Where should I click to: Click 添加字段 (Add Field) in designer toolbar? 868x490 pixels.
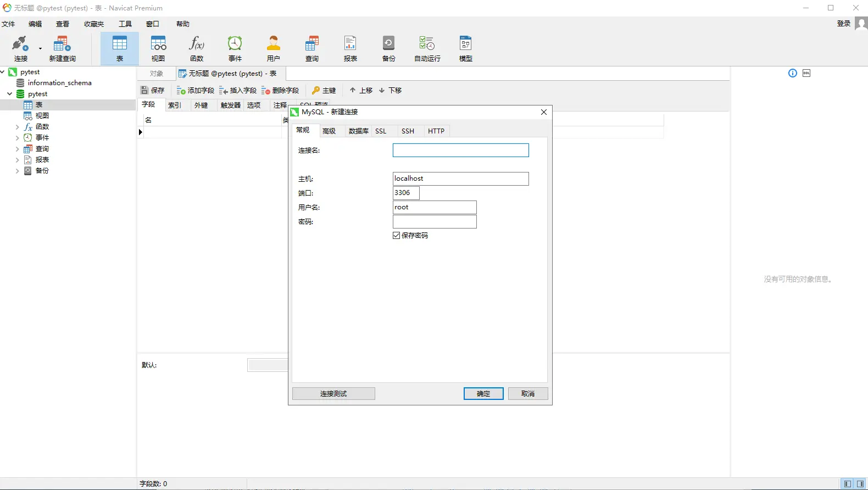pos(196,90)
